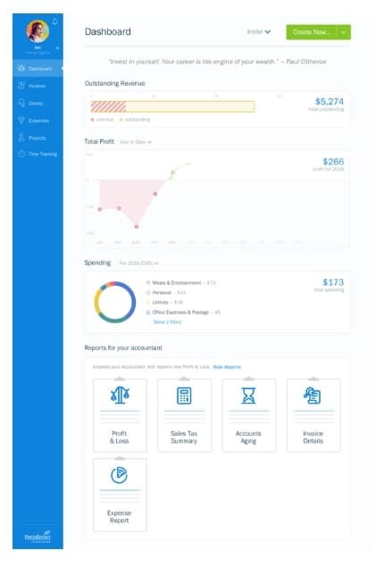Expand the Create New arrow dropdown
392x567 pixels.
pyautogui.click(x=344, y=32)
